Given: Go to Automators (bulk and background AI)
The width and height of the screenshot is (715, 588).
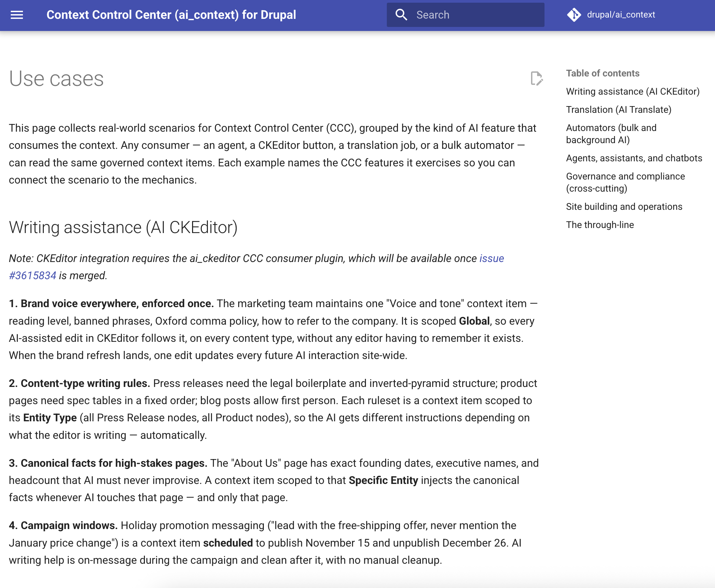Looking at the screenshot, I should (611, 134).
